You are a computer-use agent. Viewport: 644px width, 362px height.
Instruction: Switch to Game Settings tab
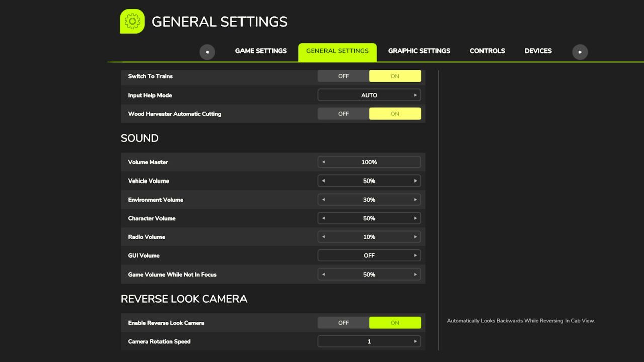click(x=261, y=51)
